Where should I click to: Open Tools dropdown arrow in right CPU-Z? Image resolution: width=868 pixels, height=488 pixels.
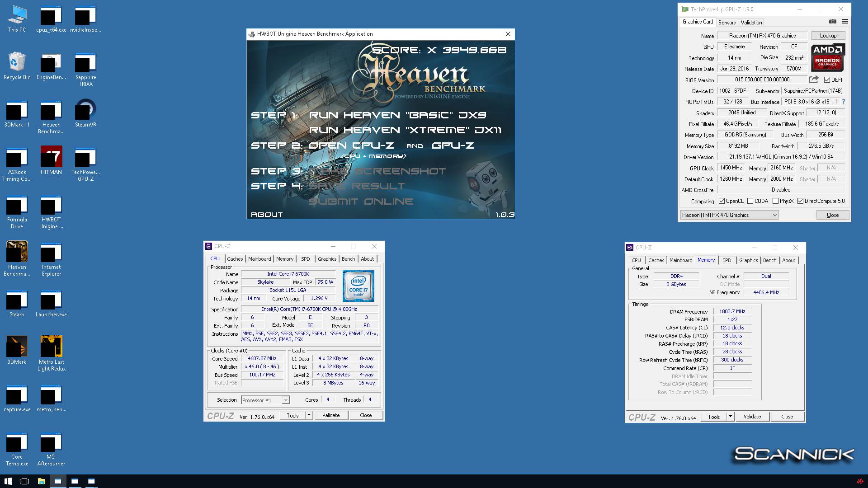tap(730, 417)
